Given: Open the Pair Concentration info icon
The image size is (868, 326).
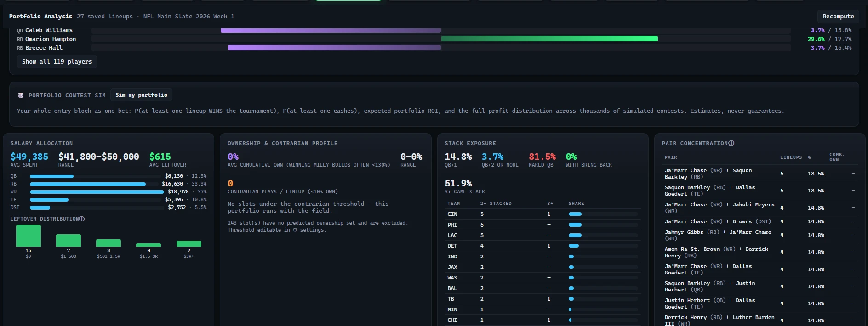Looking at the screenshot, I should pos(731,143).
